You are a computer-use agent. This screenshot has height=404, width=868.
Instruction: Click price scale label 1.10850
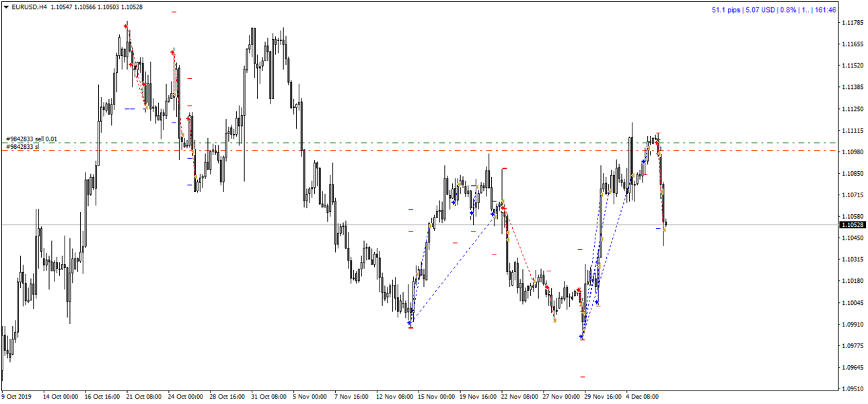(x=852, y=173)
